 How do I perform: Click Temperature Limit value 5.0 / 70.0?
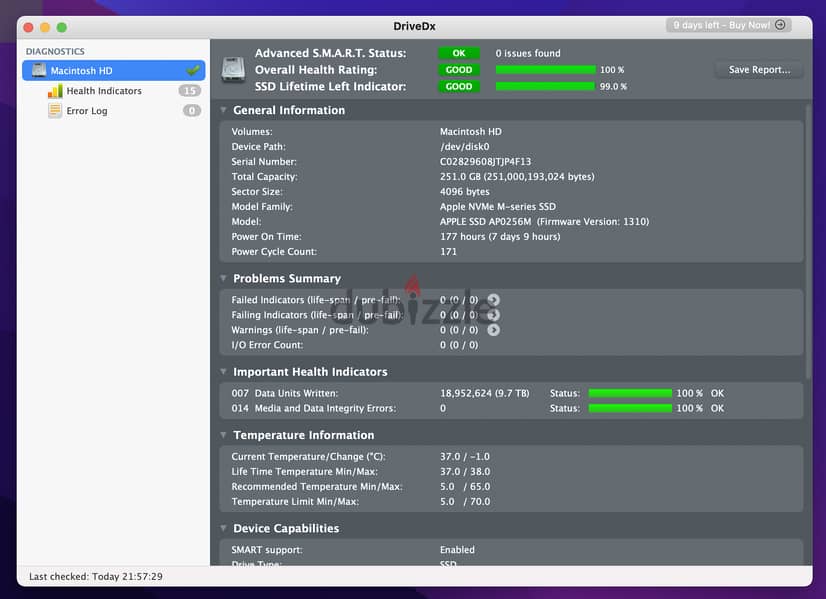coord(465,502)
